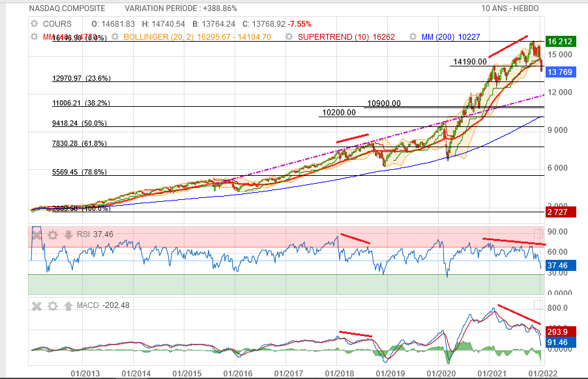Click the 10 ANS - HEBDO period label
The image size is (588, 379).
(510, 8)
